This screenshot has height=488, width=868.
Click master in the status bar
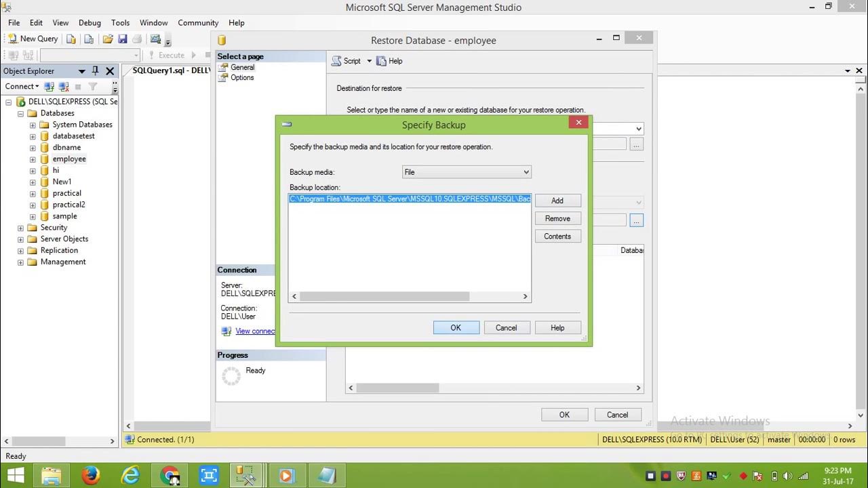click(779, 439)
